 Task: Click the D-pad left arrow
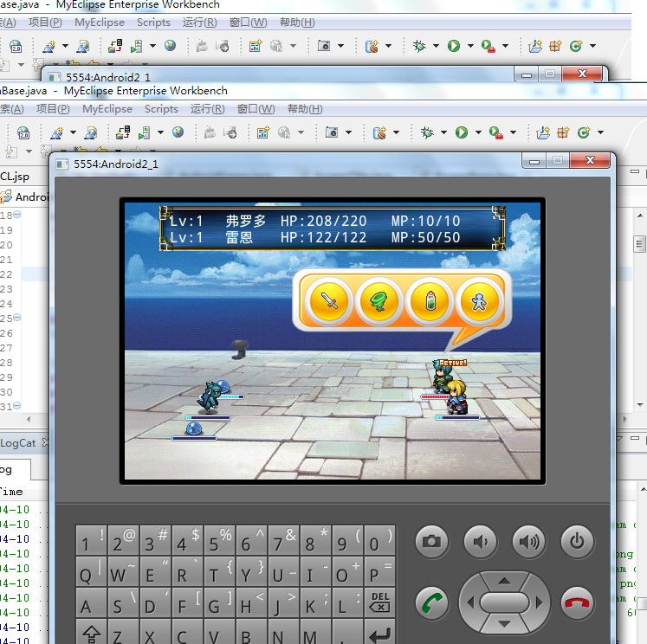[470, 602]
